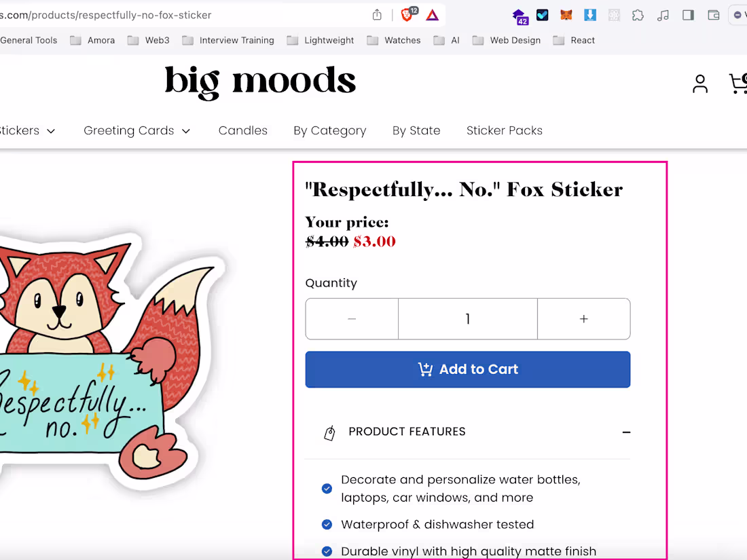Click the Brave Rewards triangle icon
This screenshot has height=560, width=747.
pos(433,15)
